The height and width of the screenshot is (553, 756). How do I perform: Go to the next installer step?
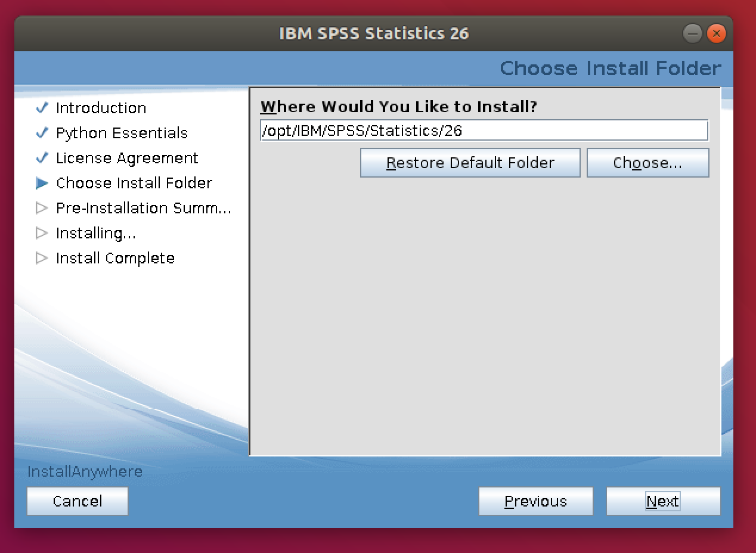[663, 501]
